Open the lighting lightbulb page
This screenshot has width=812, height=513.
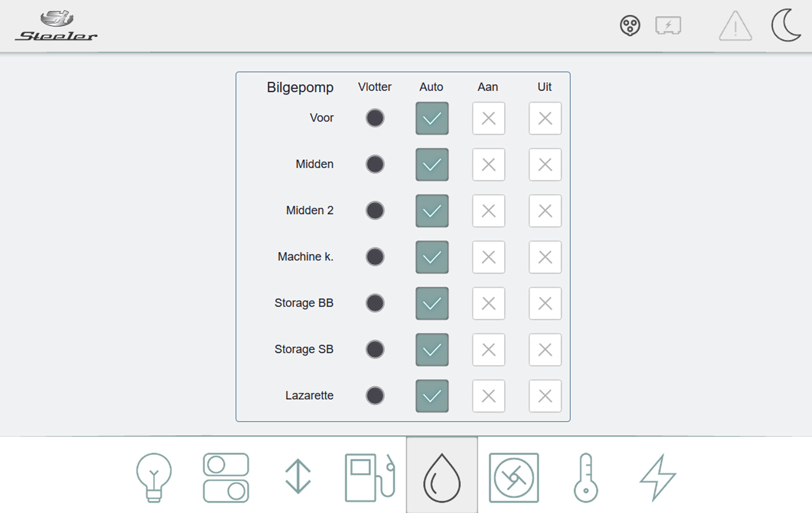pyautogui.click(x=154, y=477)
